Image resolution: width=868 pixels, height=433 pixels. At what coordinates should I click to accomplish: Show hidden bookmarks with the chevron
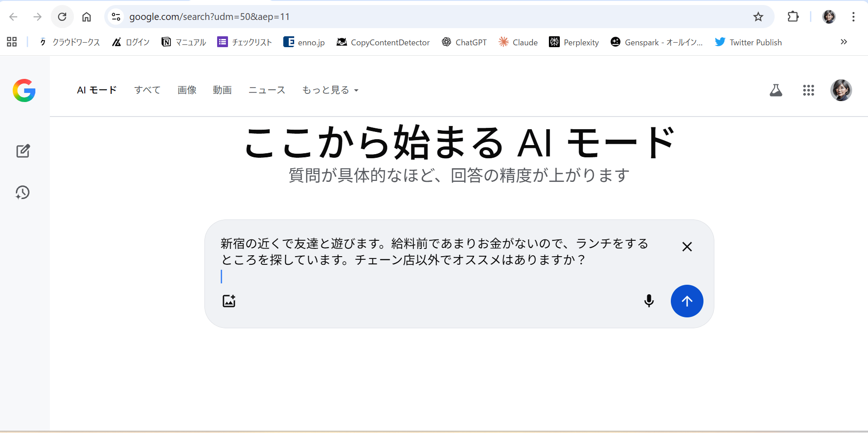click(844, 42)
